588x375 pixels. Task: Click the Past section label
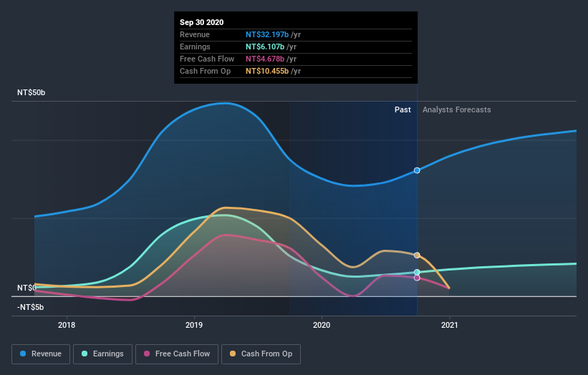[x=403, y=109]
